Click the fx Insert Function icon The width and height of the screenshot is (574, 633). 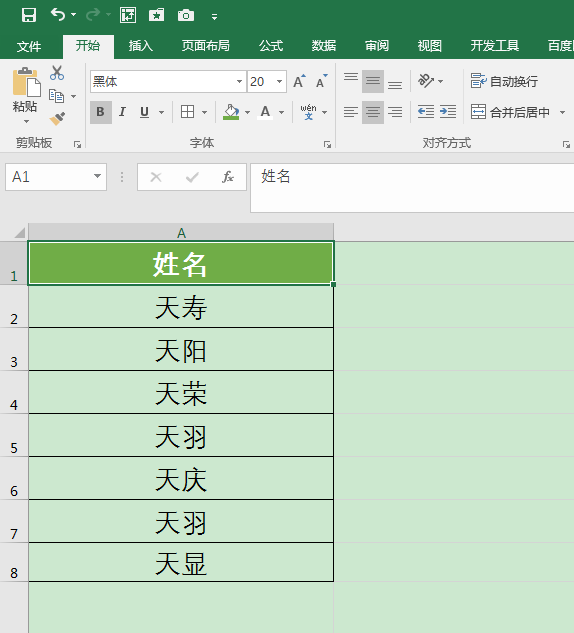[x=228, y=177]
